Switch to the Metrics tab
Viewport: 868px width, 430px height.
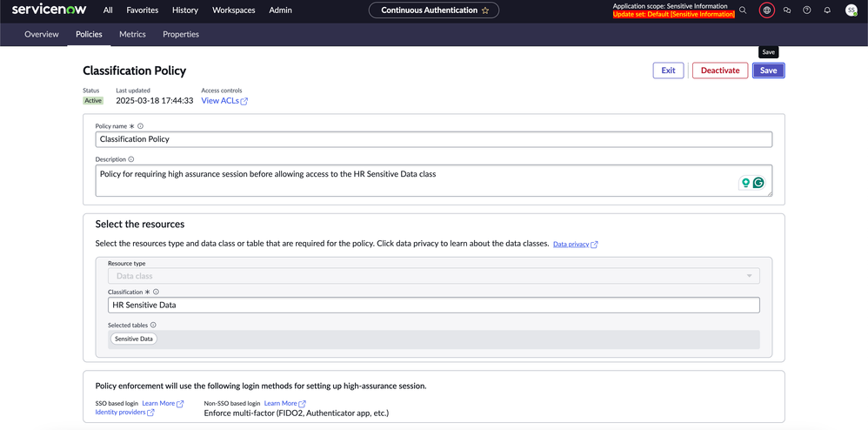[x=132, y=35]
